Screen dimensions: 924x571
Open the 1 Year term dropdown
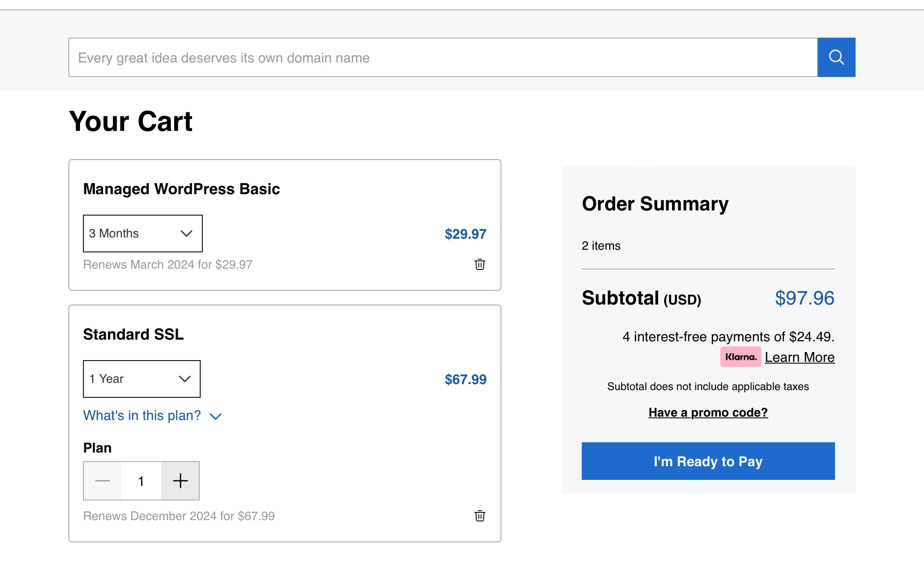[142, 379]
